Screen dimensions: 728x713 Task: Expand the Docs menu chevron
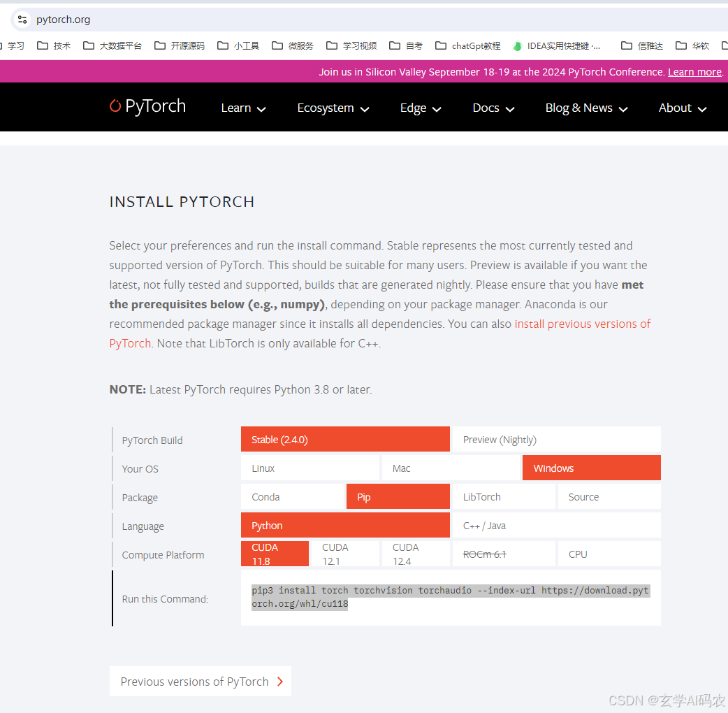[x=510, y=110]
